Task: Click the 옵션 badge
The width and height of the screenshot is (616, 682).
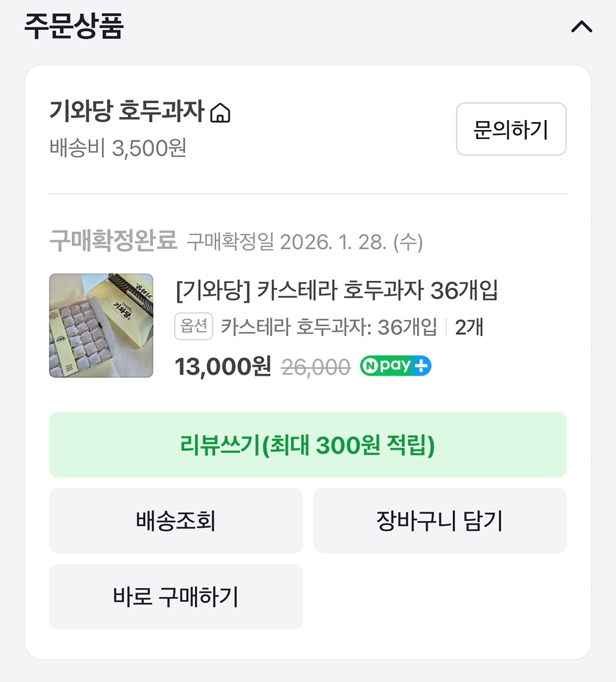Action: pos(194,327)
